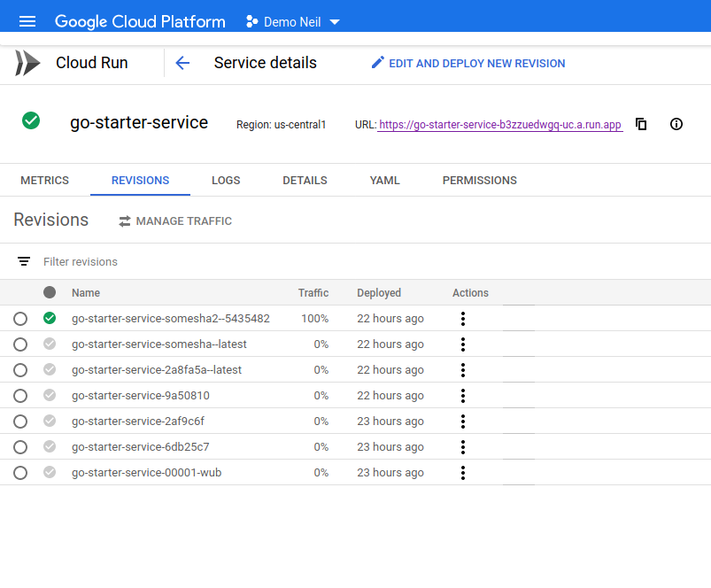This screenshot has width=711, height=588.
Task: Click the info icon beside URL
Action: point(676,124)
